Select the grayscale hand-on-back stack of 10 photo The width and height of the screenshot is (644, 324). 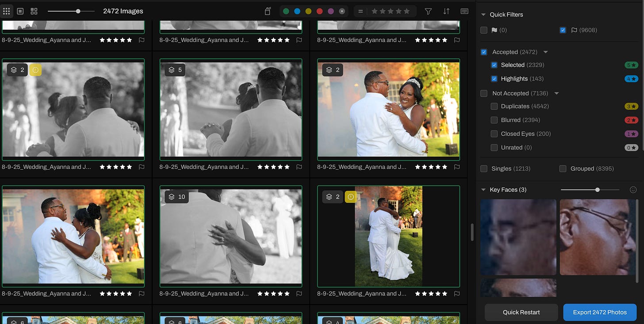pyautogui.click(x=231, y=236)
